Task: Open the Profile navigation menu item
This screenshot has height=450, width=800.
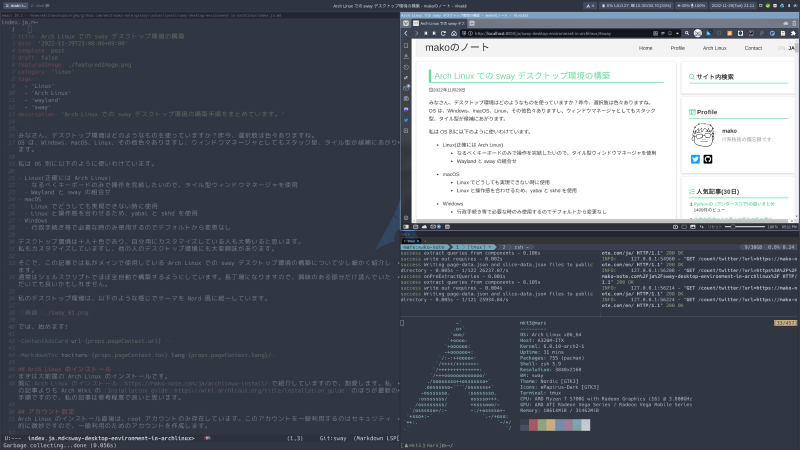Action: [677, 48]
